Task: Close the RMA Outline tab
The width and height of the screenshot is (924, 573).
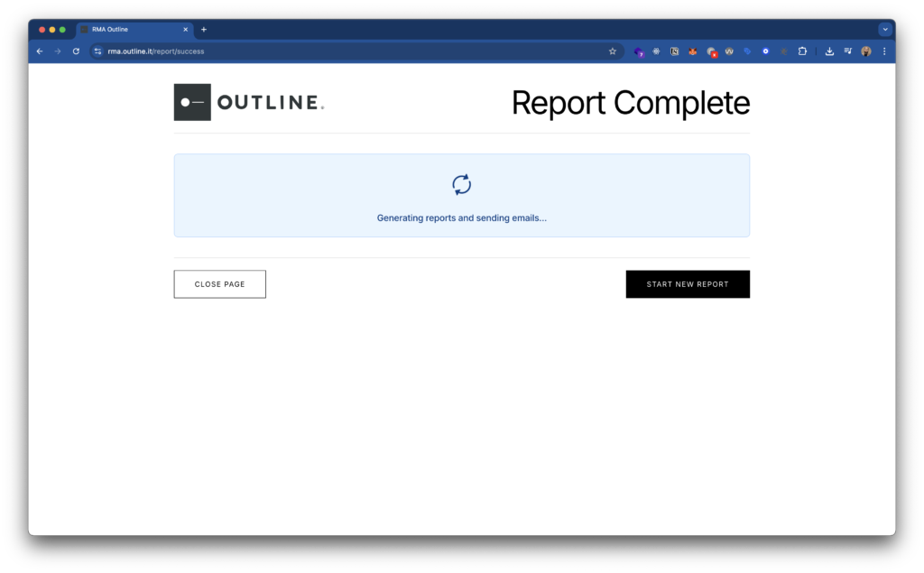Action: pyautogui.click(x=186, y=29)
